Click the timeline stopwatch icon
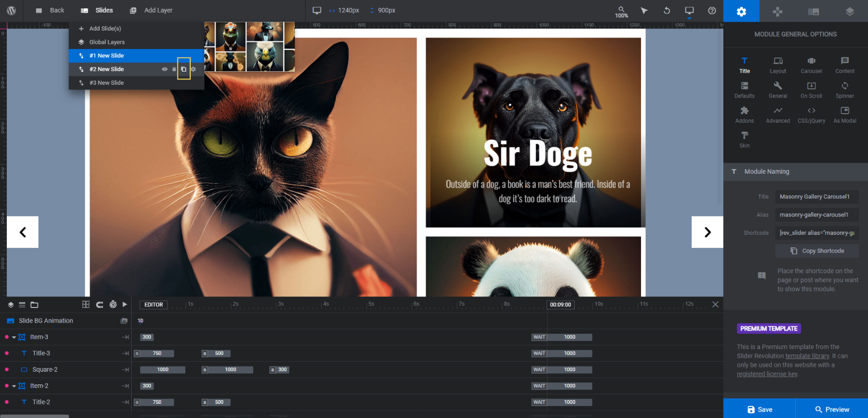Screen dimensions: 868x418 coord(113,305)
